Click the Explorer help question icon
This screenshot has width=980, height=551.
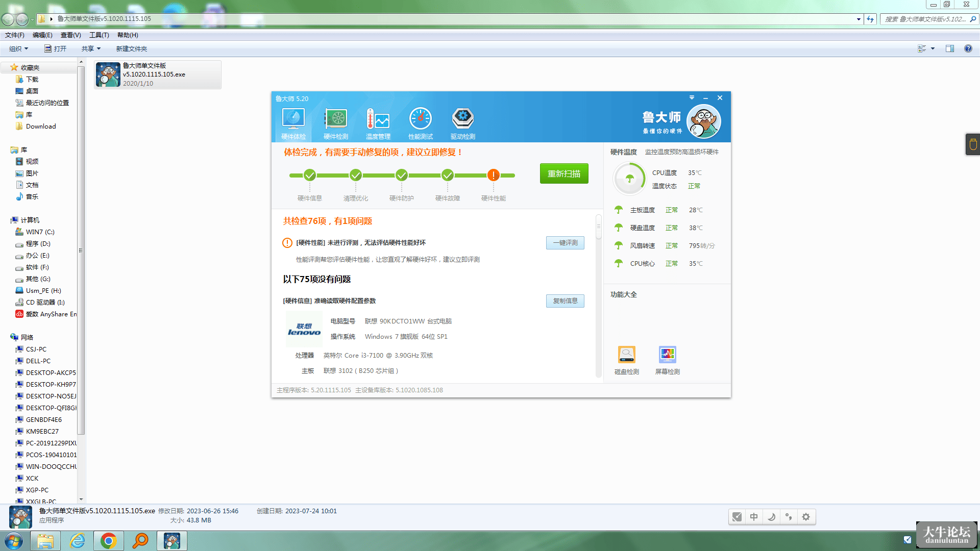coord(968,48)
